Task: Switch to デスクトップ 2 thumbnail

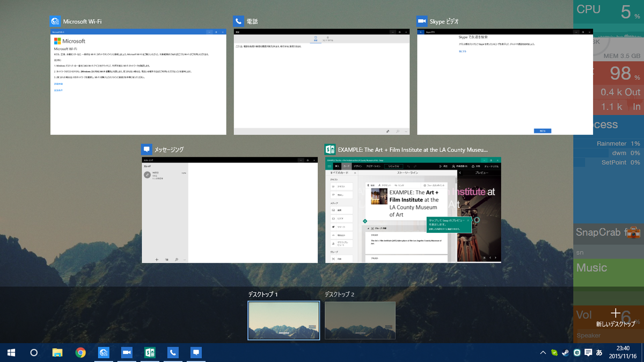Action: tap(360, 320)
